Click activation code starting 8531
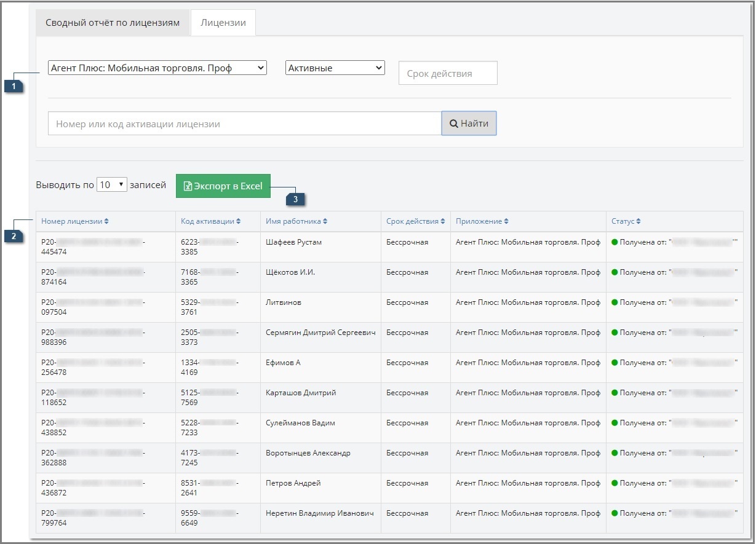This screenshot has height=544, width=756. pyautogui.click(x=210, y=488)
